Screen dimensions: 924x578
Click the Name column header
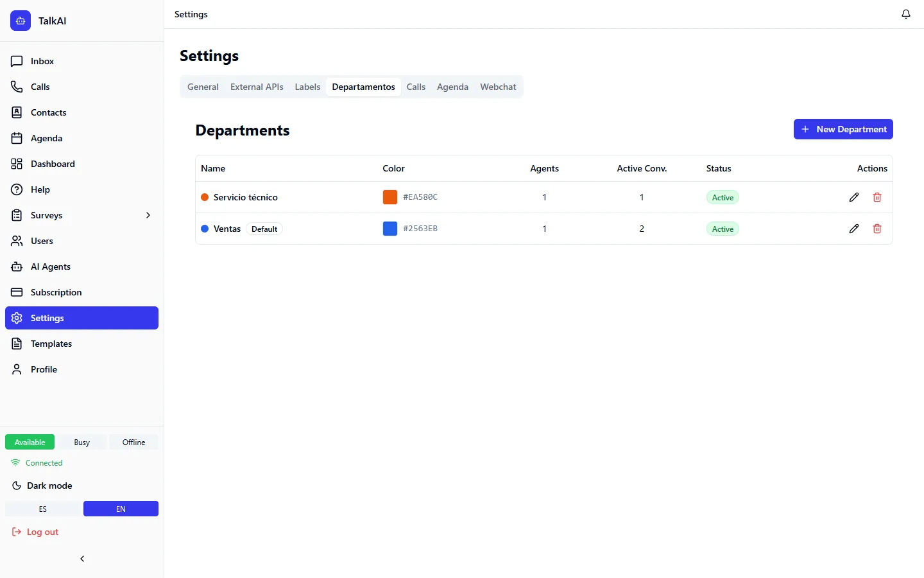(213, 168)
